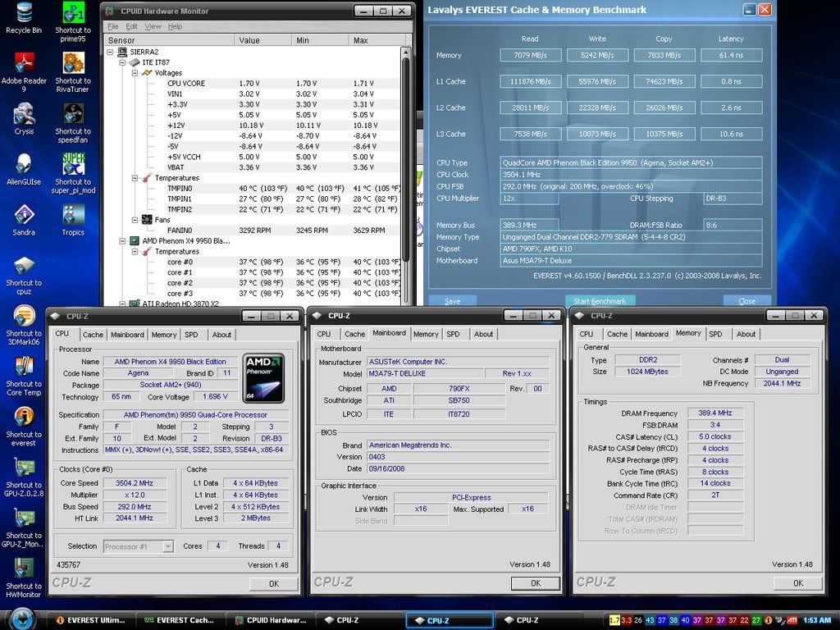Select SPD tab in CPU-Z Memory timings window

click(715, 335)
